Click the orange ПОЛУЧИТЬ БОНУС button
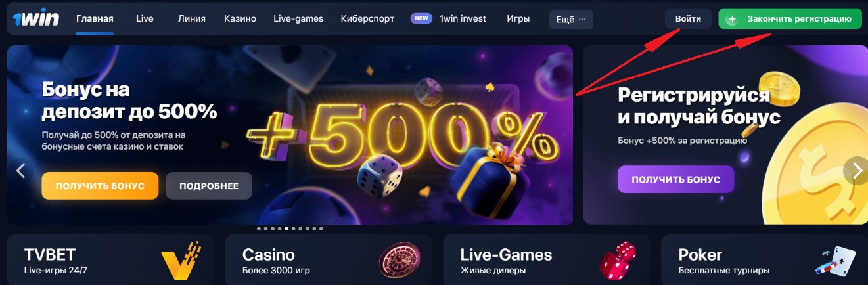Viewport: 868px width, 285px height. coord(100,186)
